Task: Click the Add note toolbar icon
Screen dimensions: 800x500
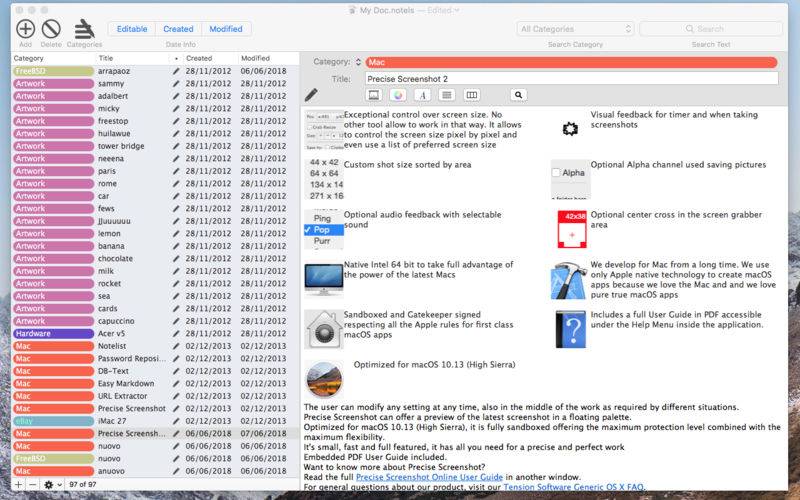Action: [26, 29]
